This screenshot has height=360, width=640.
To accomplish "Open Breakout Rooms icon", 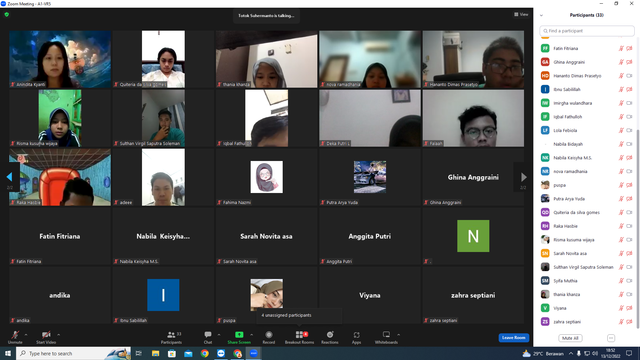I will [300, 335].
